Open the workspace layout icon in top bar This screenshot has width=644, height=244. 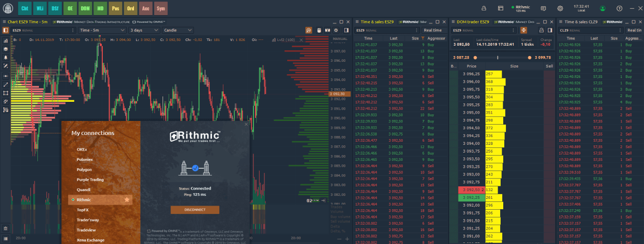(x=501, y=8)
